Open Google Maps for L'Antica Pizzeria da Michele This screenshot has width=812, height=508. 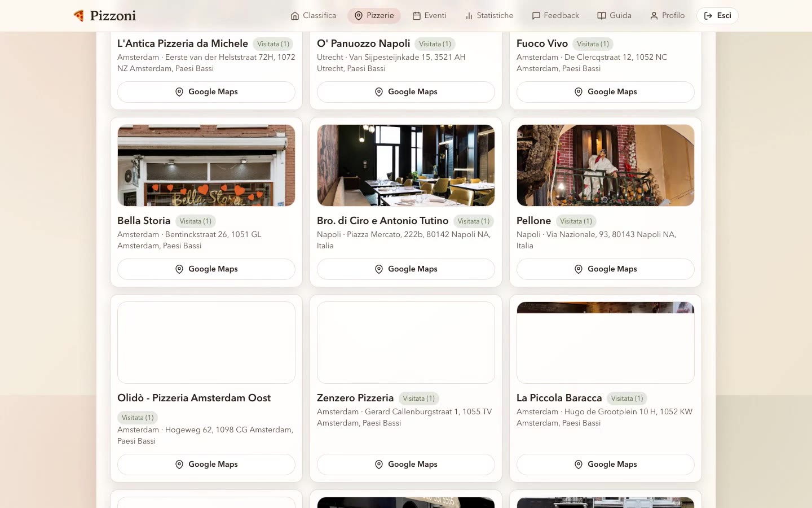206,92
